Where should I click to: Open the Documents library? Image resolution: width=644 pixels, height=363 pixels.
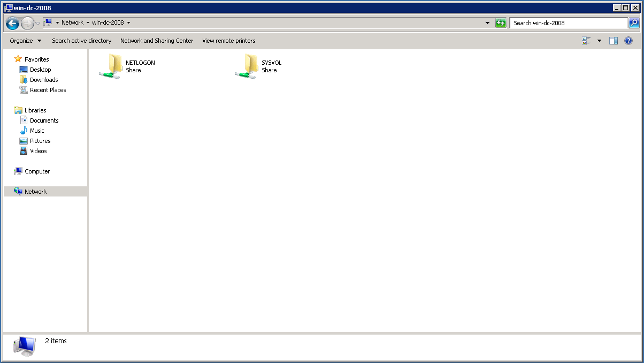(x=44, y=120)
